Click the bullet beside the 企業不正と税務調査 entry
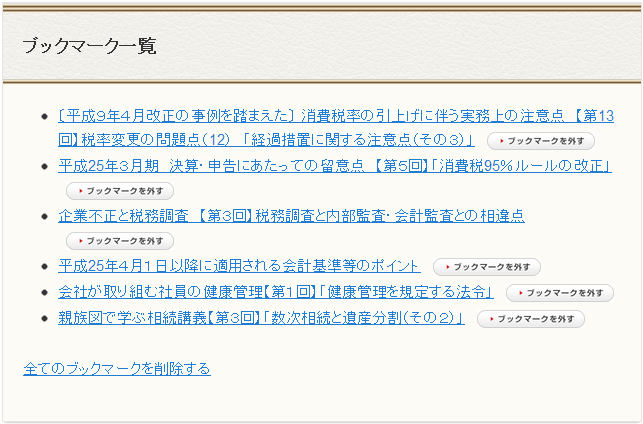 pos(44,216)
